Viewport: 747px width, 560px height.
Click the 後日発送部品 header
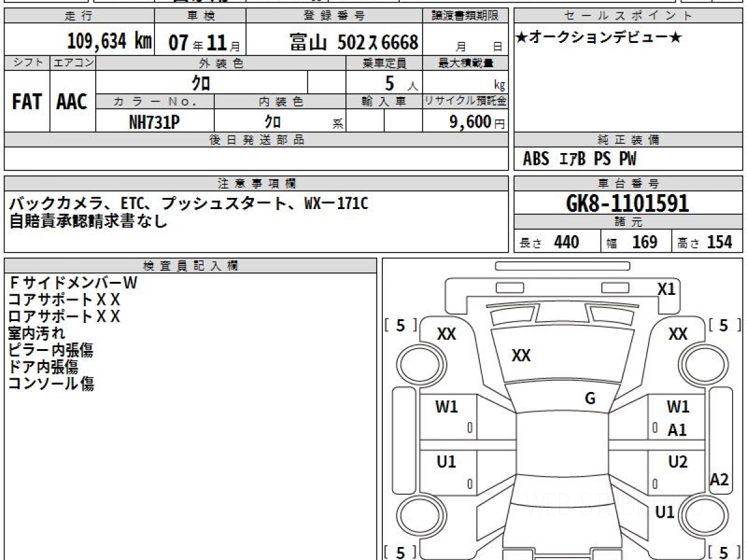tap(256, 140)
